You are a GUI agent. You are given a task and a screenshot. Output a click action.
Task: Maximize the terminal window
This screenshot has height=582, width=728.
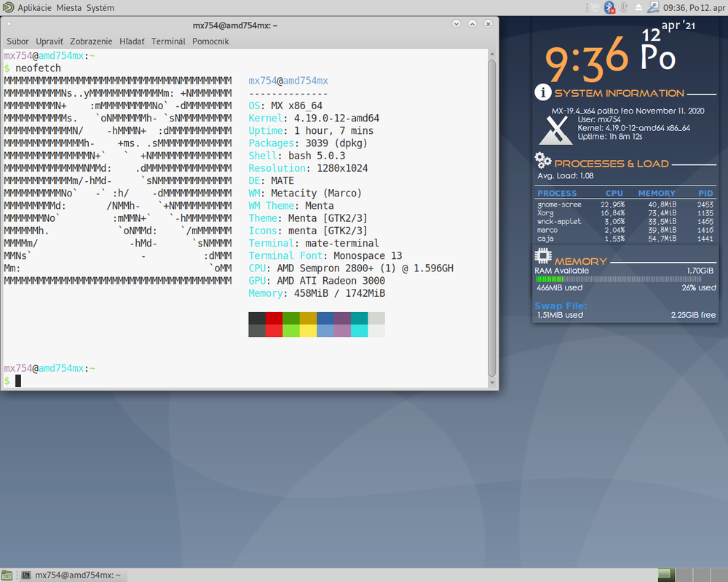472,24
